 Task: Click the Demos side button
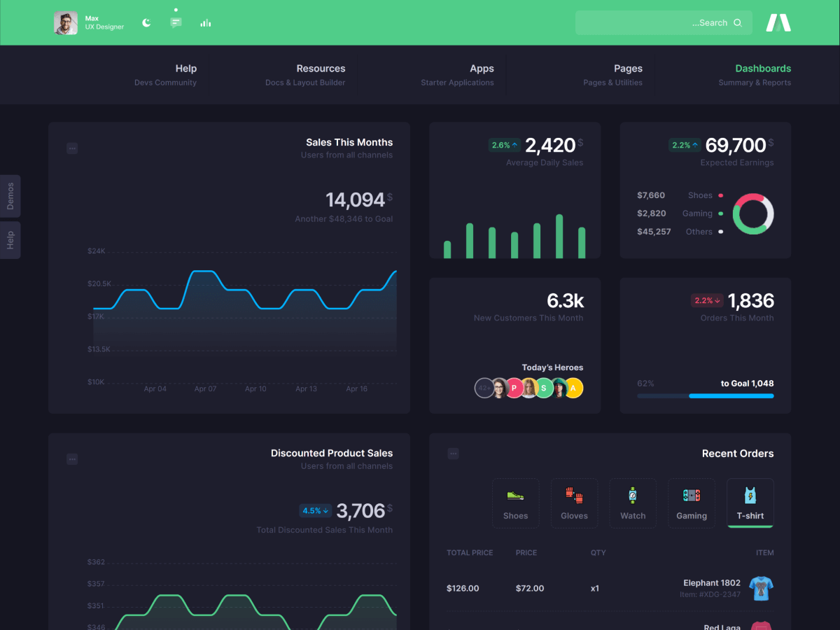click(x=10, y=196)
